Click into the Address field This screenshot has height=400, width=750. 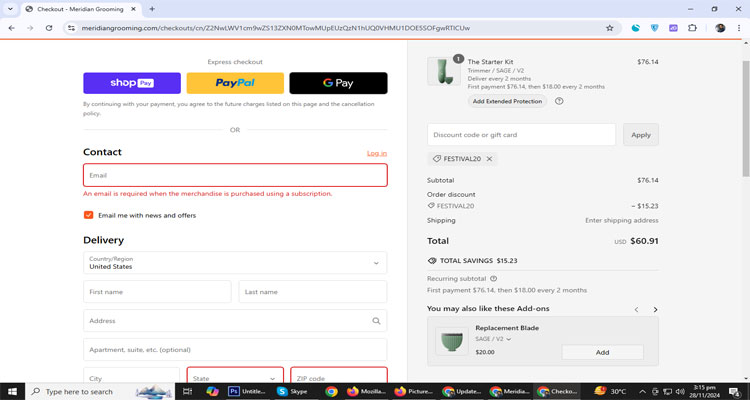[235, 321]
